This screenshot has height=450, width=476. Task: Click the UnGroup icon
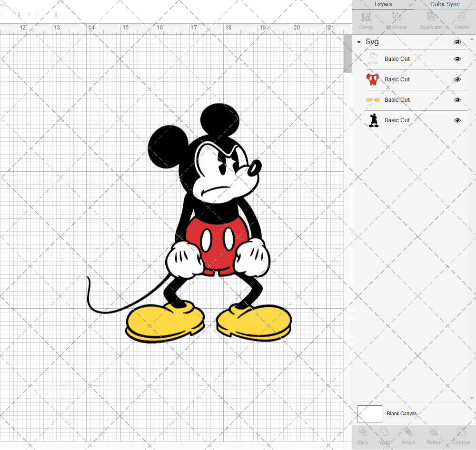click(396, 17)
